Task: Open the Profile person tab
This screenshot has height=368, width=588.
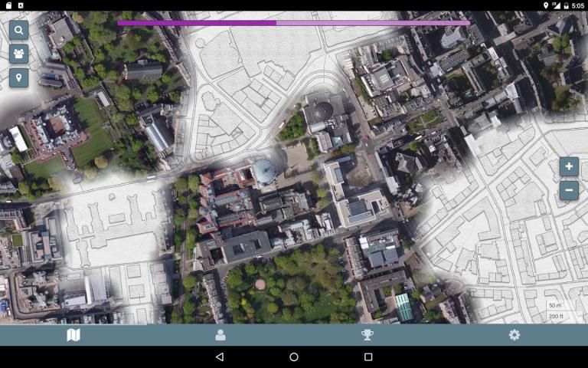Action: pyautogui.click(x=220, y=335)
